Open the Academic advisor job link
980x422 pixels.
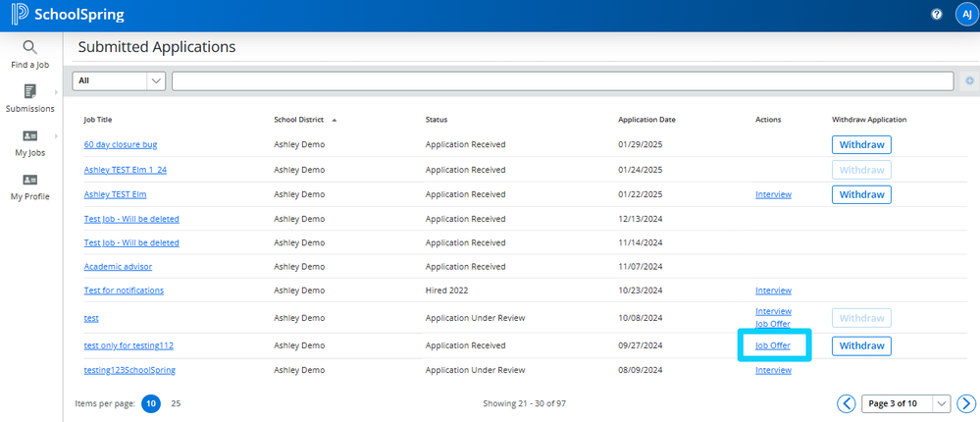tap(118, 266)
